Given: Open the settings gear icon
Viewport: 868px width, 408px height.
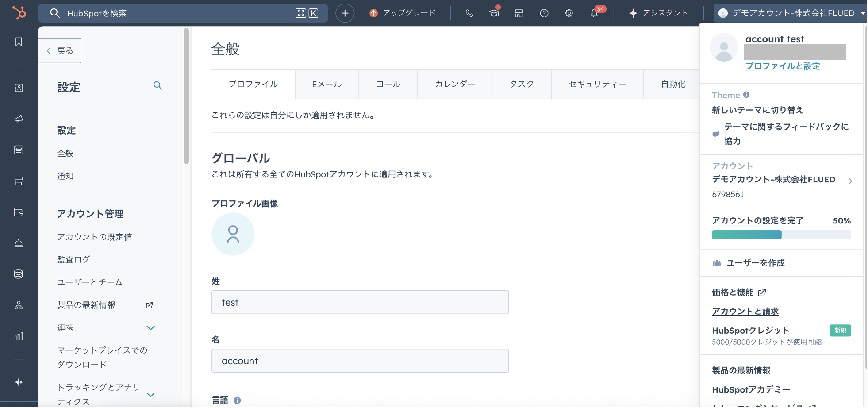Looking at the screenshot, I should pos(569,13).
